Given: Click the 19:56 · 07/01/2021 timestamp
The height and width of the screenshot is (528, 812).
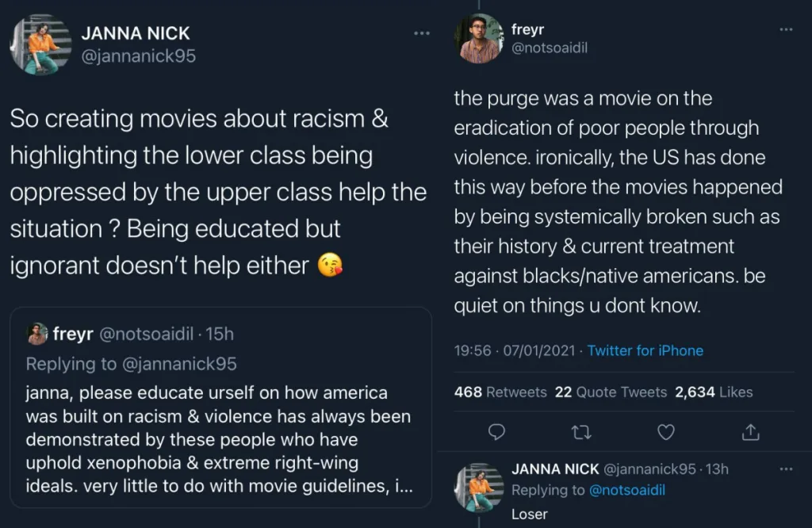Looking at the screenshot, I should (x=515, y=350).
